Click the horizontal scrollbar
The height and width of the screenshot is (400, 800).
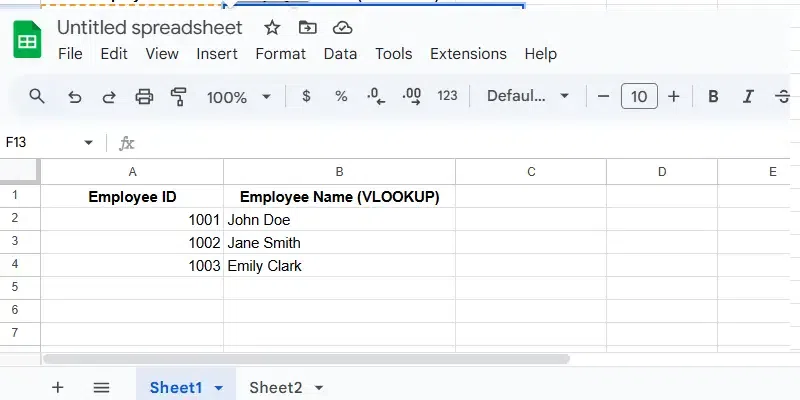pyautogui.click(x=306, y=359)
